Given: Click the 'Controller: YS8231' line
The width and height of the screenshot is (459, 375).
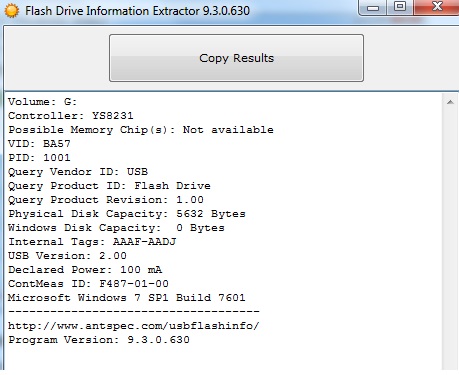Looking at the screenshot, I should 71,116.
